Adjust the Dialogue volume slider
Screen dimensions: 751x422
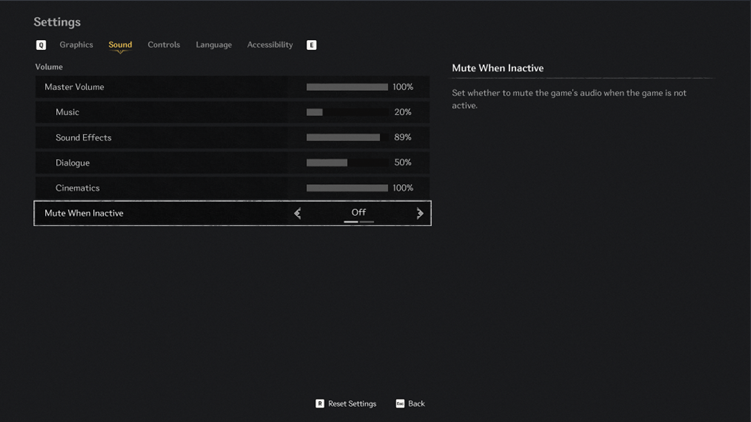pyautogui.click(x=347, y=163)
